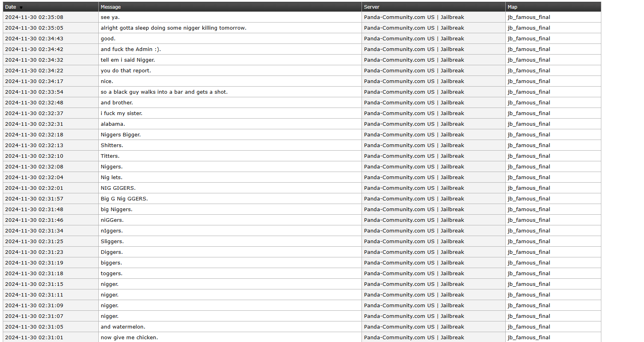This screenshot has height=342, width=644.
Task: Sort the table by Date column header
Action: [x=11, y=7]
